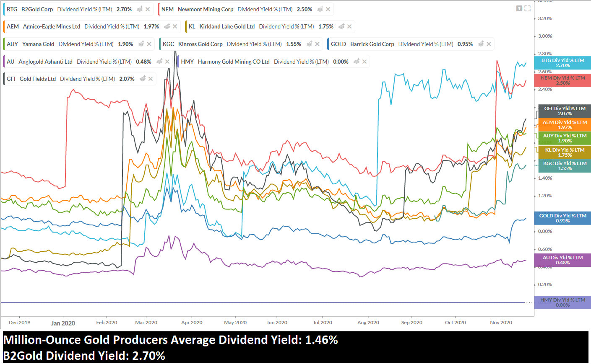Click the add-layer icon on the Gold Fields chip
Screen dimensions: 591x364
(x=143, y=79)
